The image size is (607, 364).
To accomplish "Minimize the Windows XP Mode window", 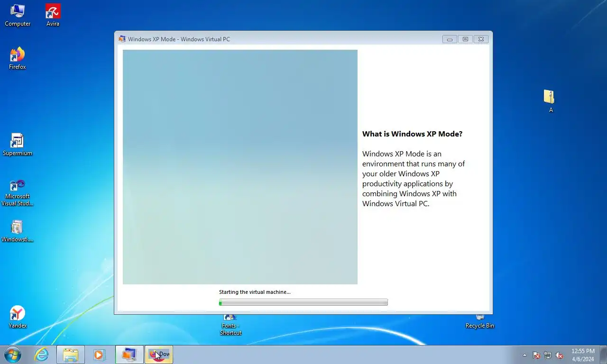I will (450, 39).
